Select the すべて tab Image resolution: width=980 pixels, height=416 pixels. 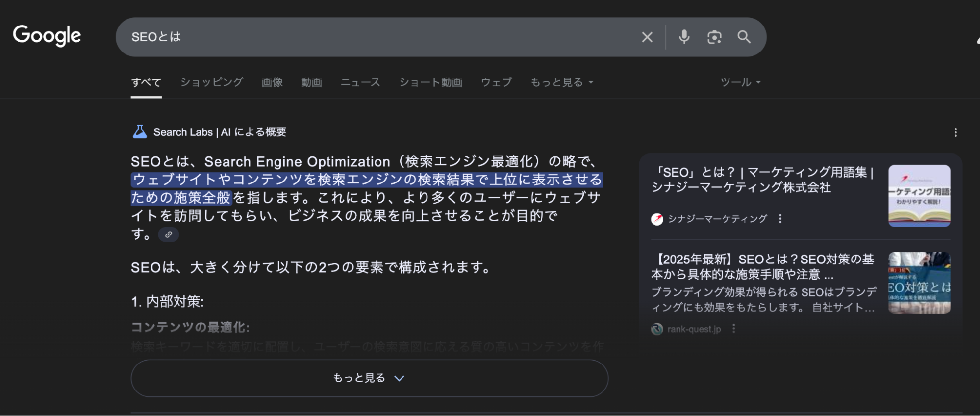[x=146, y=82]
